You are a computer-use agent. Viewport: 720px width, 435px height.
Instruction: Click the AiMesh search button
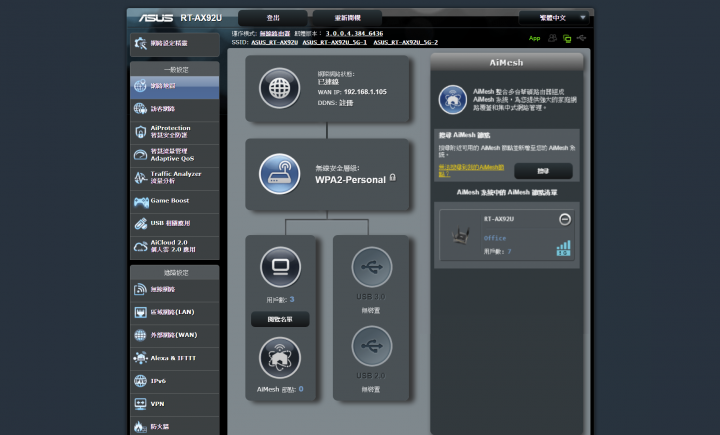point(543,171)
